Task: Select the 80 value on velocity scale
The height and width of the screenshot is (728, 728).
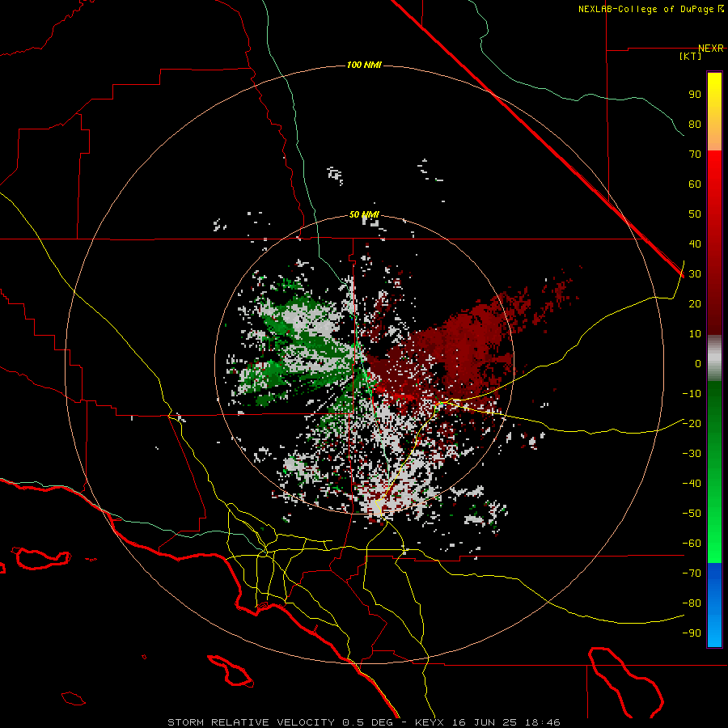Action: tap(695, 125)
